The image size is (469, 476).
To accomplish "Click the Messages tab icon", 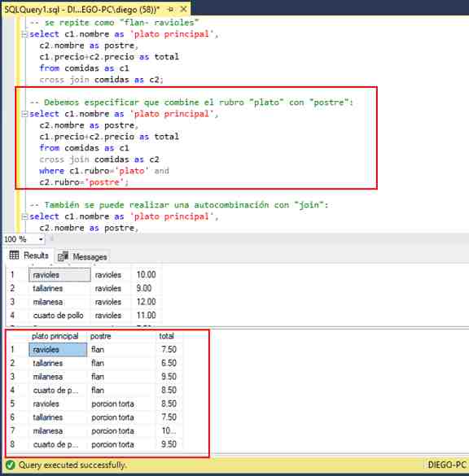I will click(63, 257).
